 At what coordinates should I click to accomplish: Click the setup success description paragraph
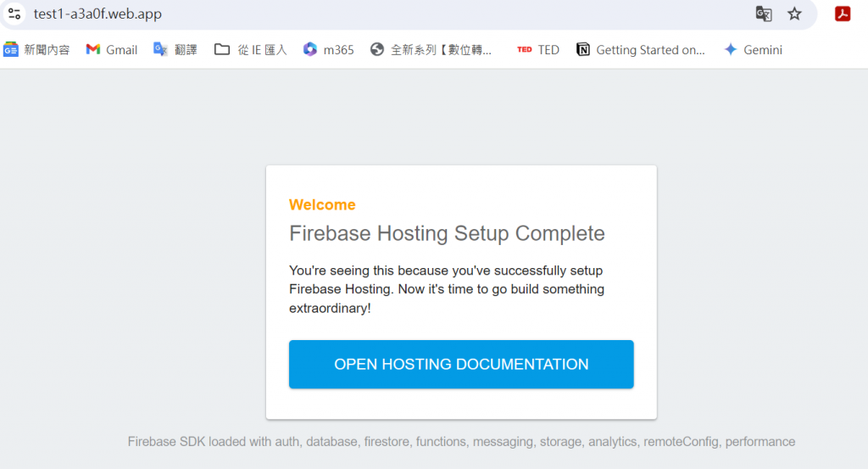coord(447,289)
